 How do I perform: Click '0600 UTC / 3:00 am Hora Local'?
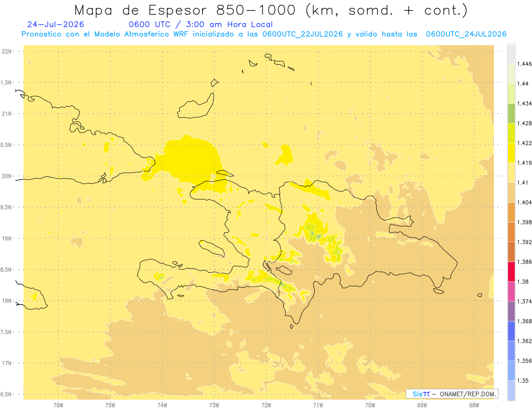click(x=200, y=24)
